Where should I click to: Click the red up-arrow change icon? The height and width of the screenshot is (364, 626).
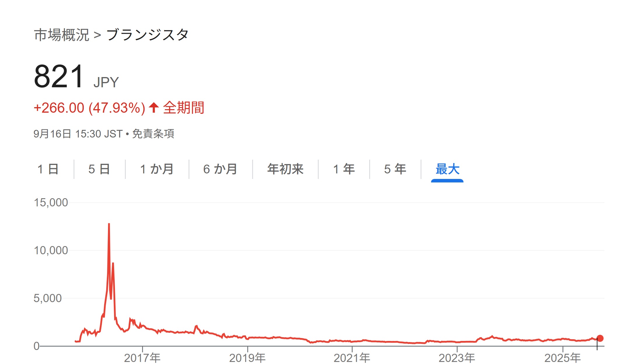tap(154, 108)
